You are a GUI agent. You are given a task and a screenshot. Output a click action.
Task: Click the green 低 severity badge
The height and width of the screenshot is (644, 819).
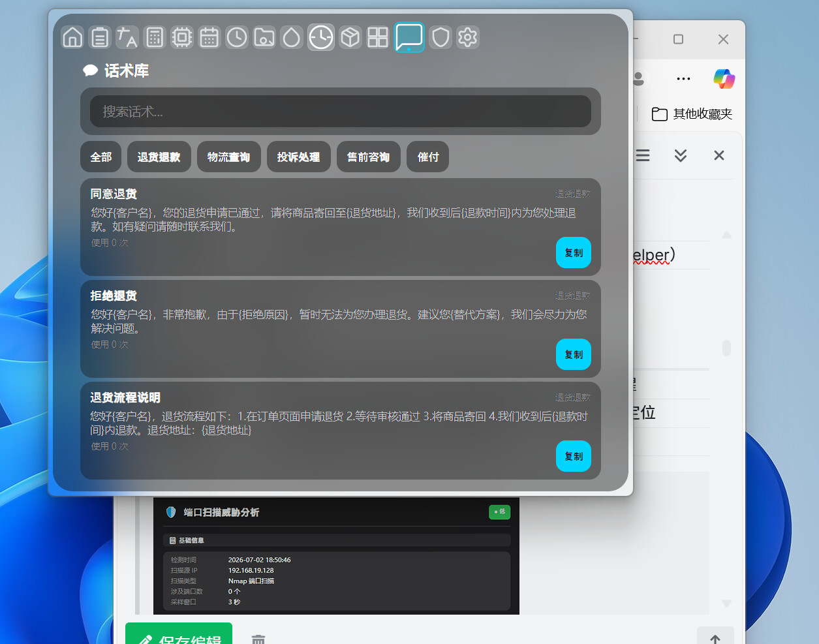(x=499, y=512)
